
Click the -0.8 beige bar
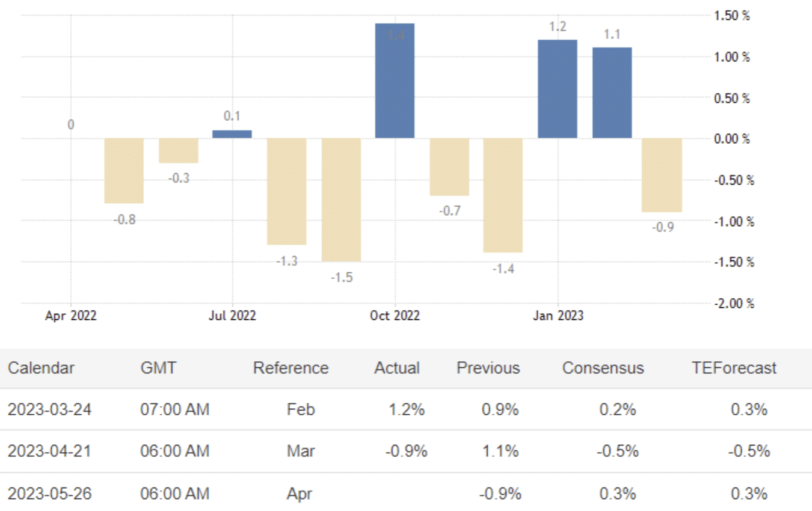[x=124, y=171]
